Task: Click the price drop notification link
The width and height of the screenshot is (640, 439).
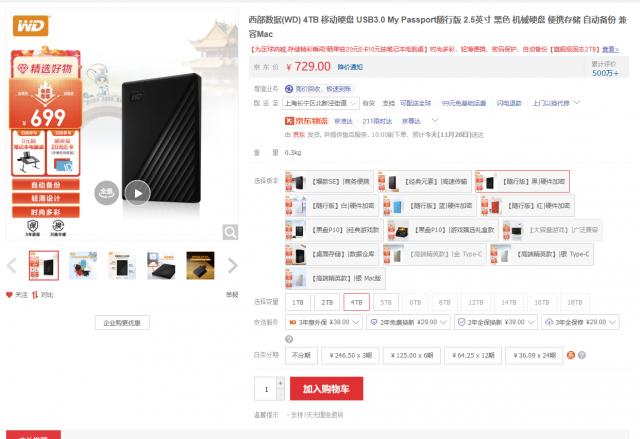Action: tap(350, 67)
